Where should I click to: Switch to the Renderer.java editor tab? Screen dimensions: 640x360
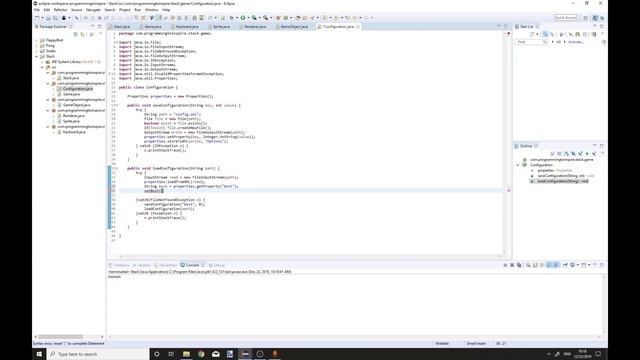coord(255,27)
